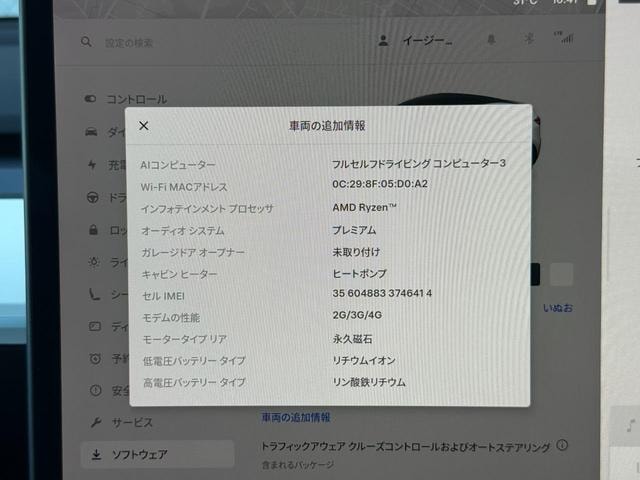
Task: Tap the いぬお link
Action: click(x=558, y=308)
